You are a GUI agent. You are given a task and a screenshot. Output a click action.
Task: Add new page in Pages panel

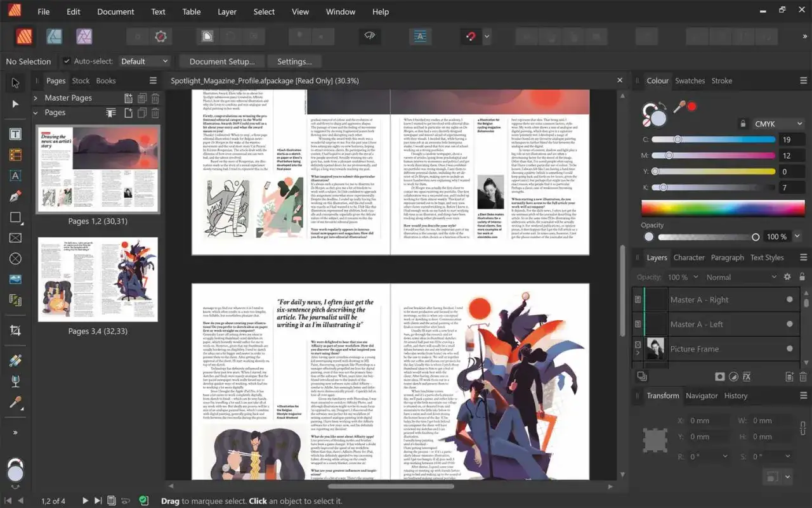128,113
